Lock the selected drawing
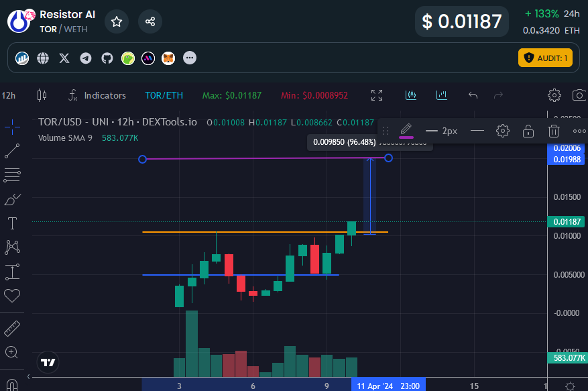 [528, 131]
